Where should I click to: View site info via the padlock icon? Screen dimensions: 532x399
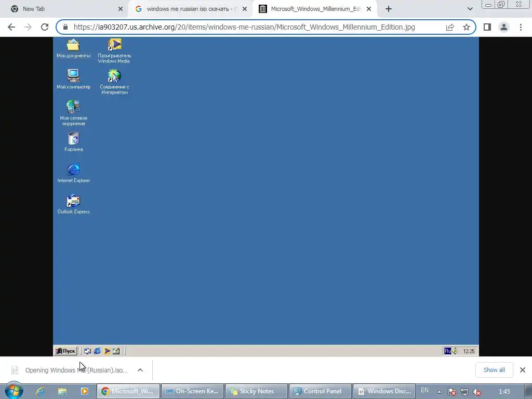65,27
